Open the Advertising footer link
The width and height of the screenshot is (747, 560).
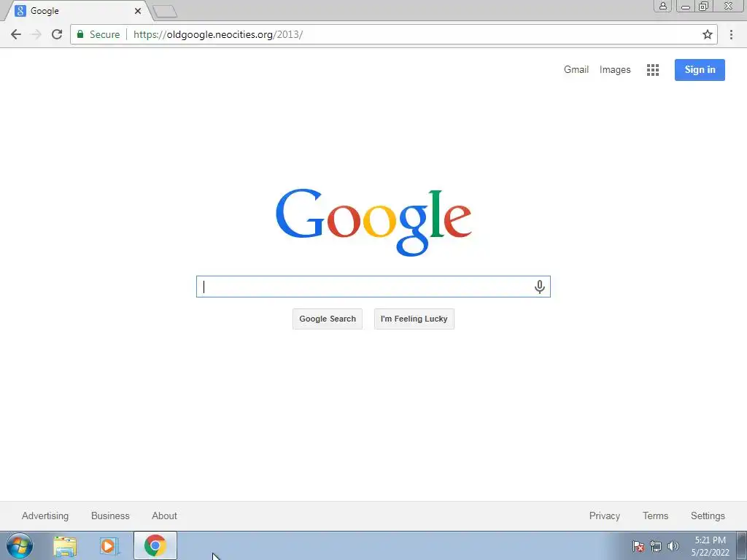coord(44,516)
